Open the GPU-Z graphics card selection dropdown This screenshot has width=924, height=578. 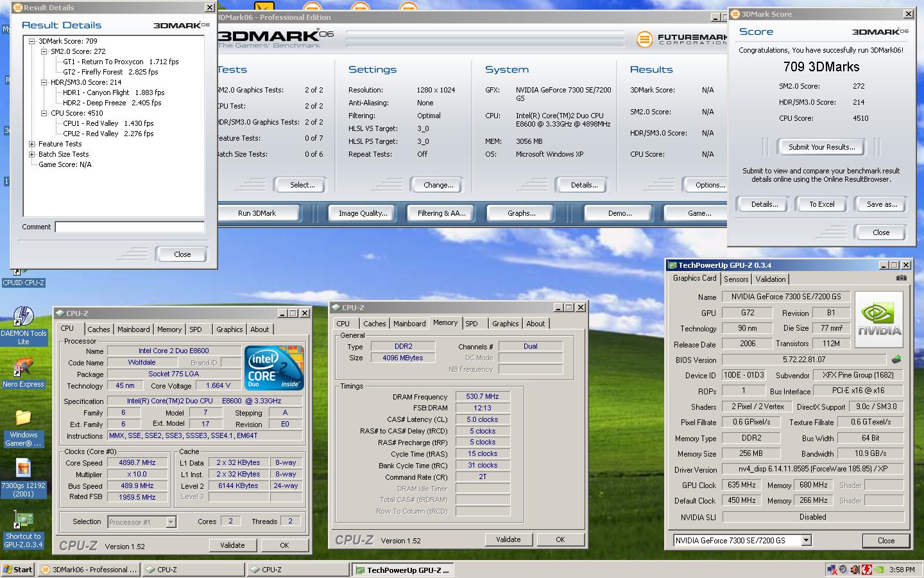[807, 541]
